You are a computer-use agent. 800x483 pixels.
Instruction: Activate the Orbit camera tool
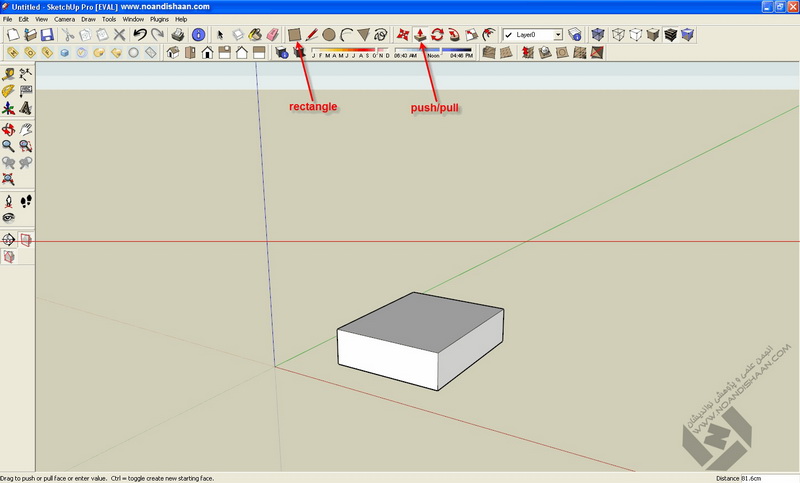coord(9,128)
